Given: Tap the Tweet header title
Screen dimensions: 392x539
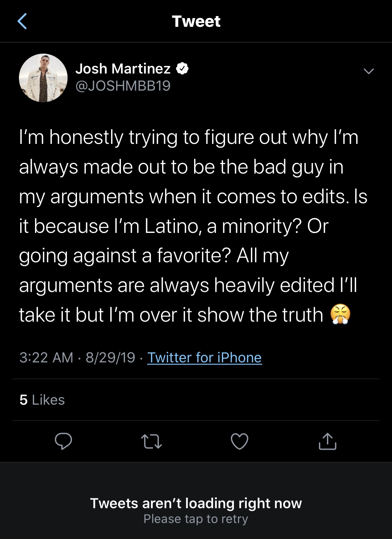Looking at the screenshot, I should (196, 21).
